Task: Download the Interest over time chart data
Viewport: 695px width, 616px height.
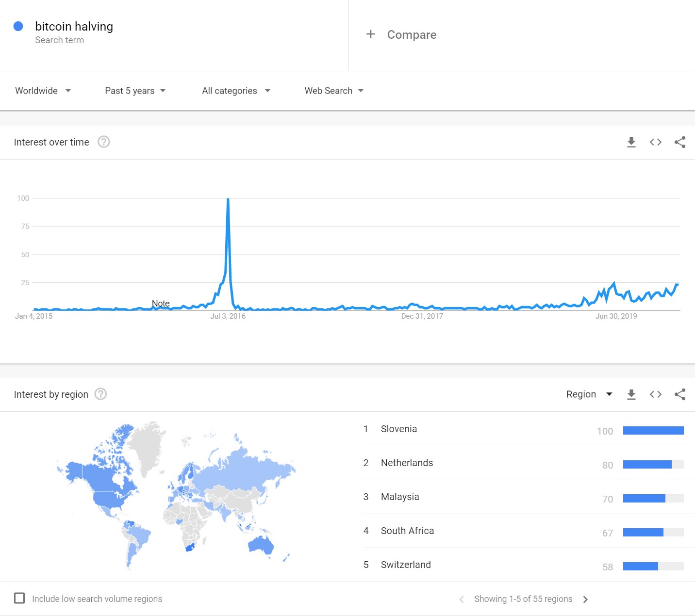Action: (631, 142)
